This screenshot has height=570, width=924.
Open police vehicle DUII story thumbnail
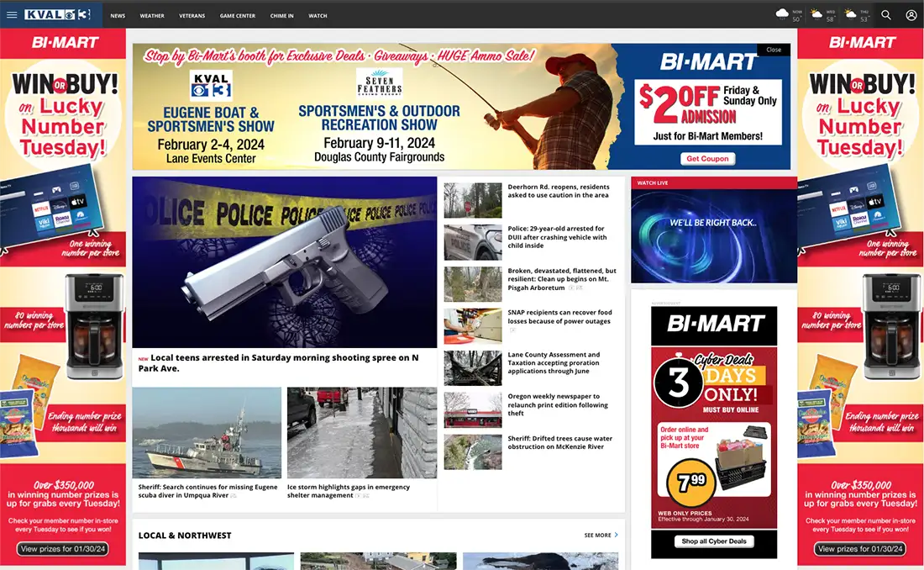pyautogui.click(x=473, y=242)
